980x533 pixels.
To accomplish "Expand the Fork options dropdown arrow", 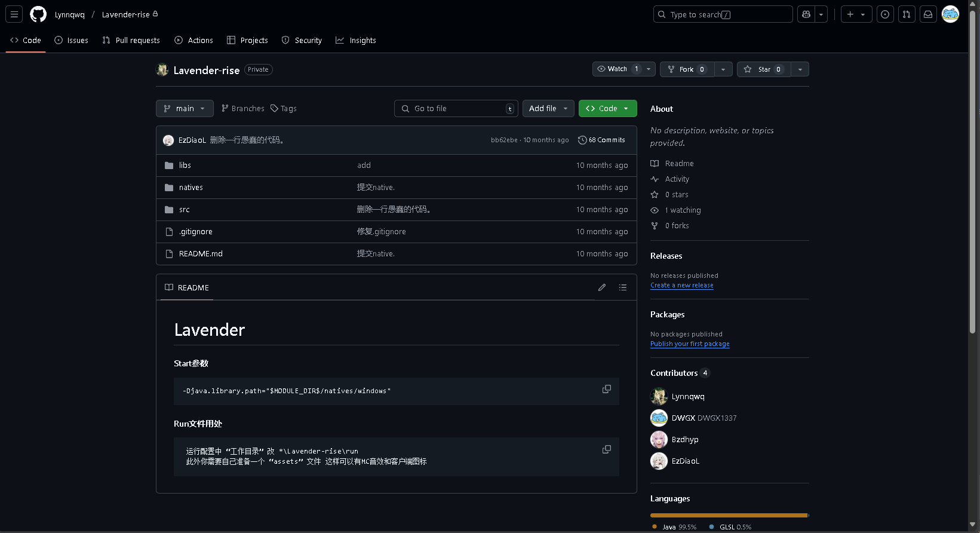I will (723, 69).
